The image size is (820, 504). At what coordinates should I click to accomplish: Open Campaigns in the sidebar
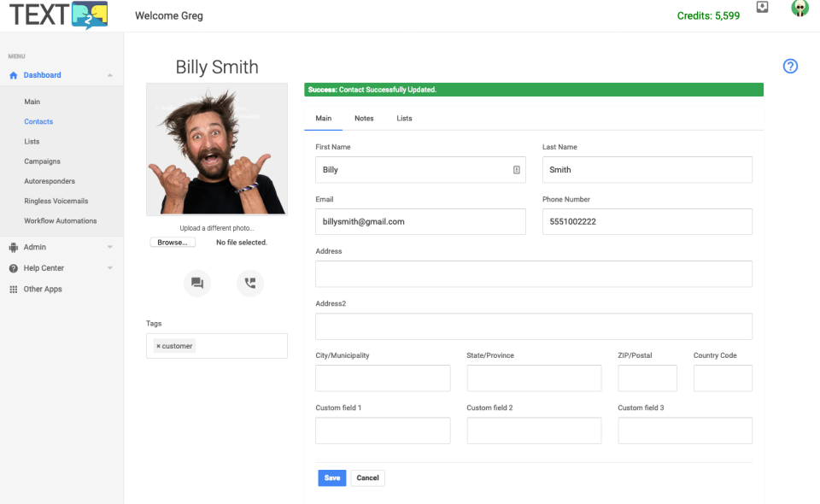[43, 161]
